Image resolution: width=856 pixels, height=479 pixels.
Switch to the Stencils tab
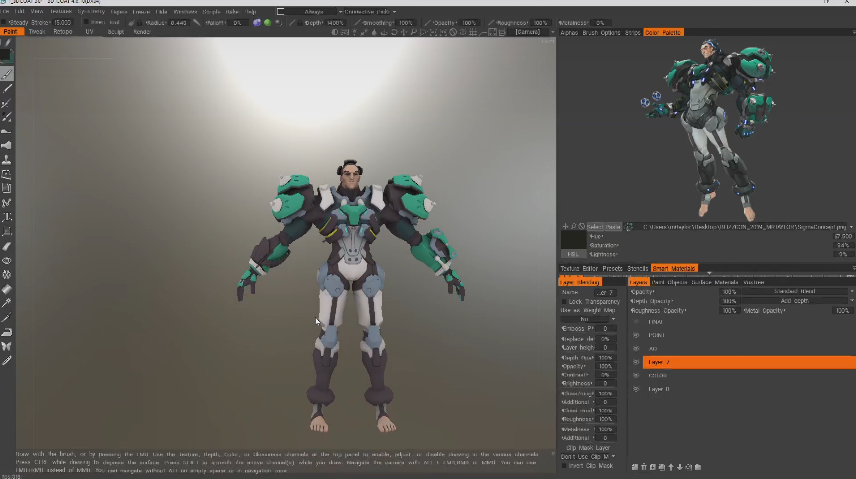click(x=637, y=269)
